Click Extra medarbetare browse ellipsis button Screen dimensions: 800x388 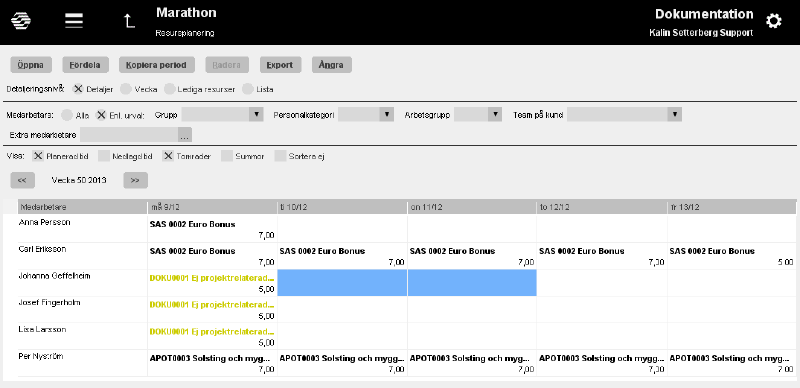185,135
